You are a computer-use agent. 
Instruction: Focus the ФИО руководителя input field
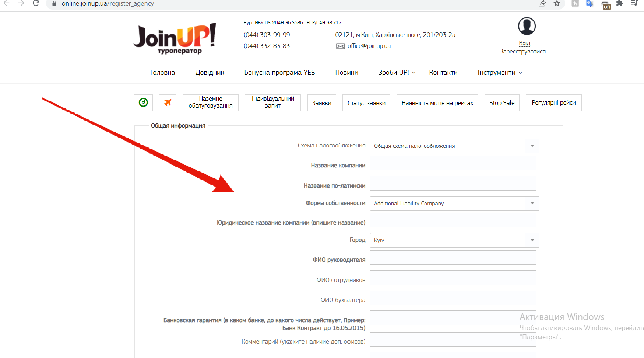(x=453, y=258)
